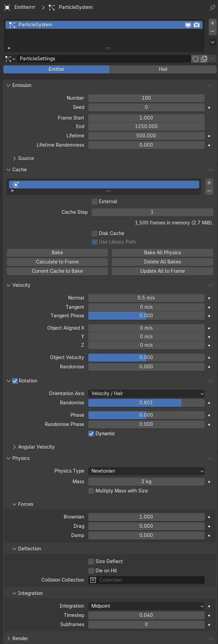
Task: Remove the selected particle system slot
Action: coord(213,31)
